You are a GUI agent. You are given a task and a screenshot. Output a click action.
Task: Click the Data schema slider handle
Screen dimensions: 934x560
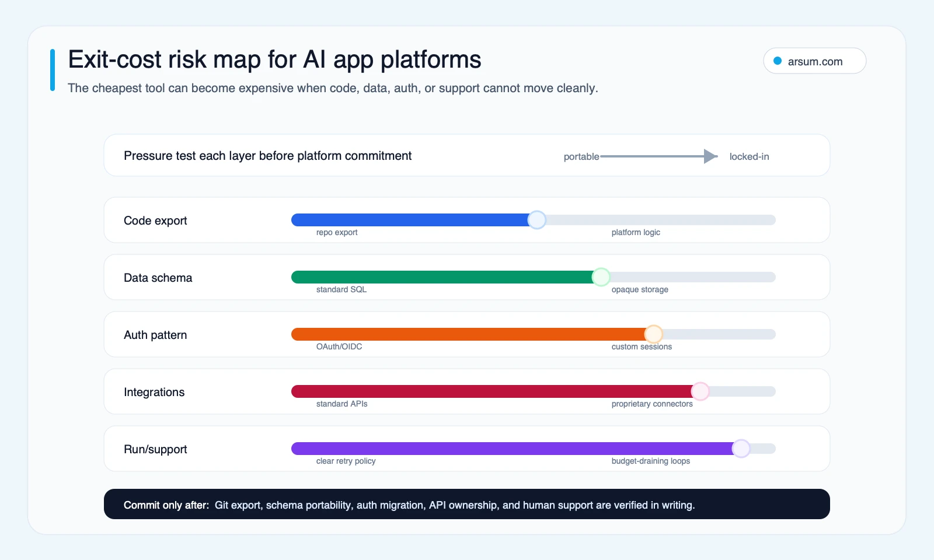tap(601, 277)
